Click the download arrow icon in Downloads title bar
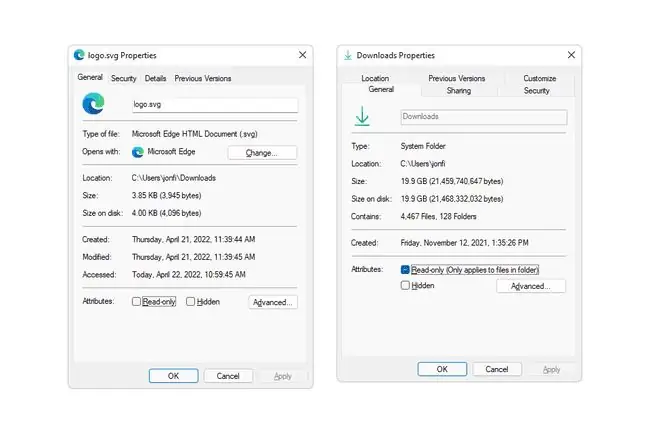Screen dimensions: 650x433 tap(348, 55)
